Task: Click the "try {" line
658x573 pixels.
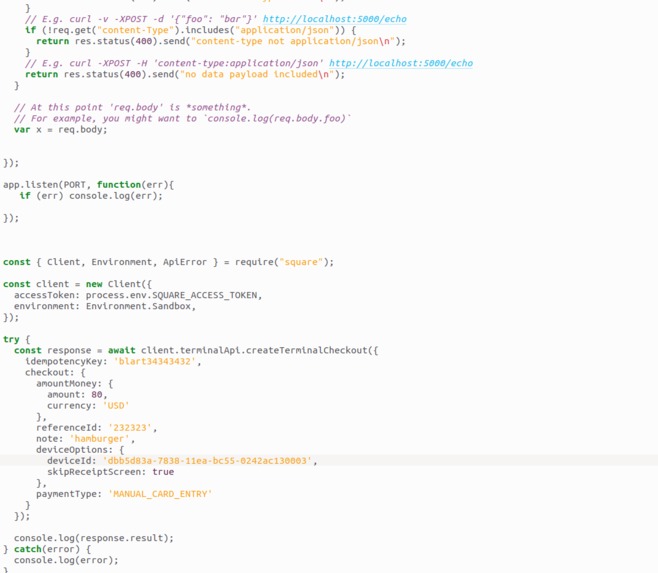Action: point(16,340)
